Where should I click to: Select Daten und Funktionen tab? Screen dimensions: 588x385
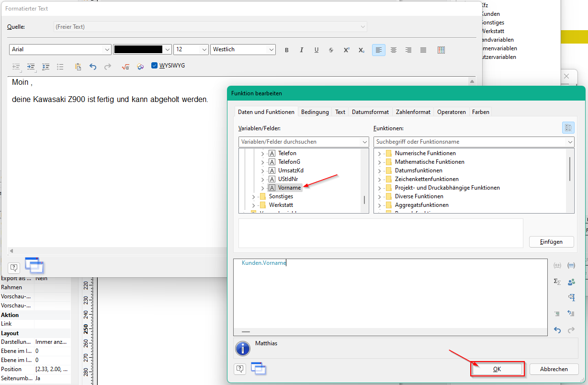coord(266,112)
